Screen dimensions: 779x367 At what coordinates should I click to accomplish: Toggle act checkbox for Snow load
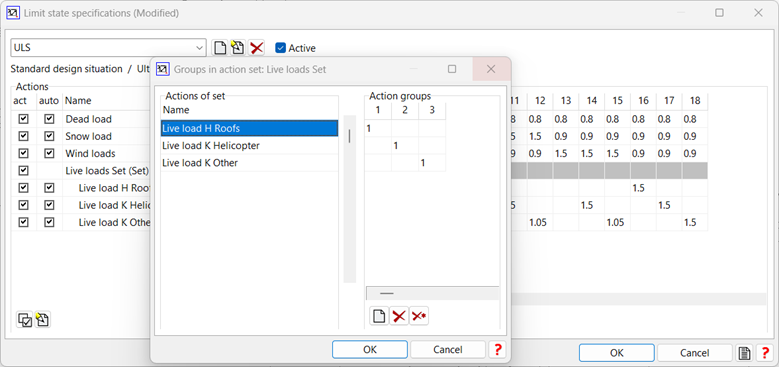pyautogui.click(x=23, y=136)
